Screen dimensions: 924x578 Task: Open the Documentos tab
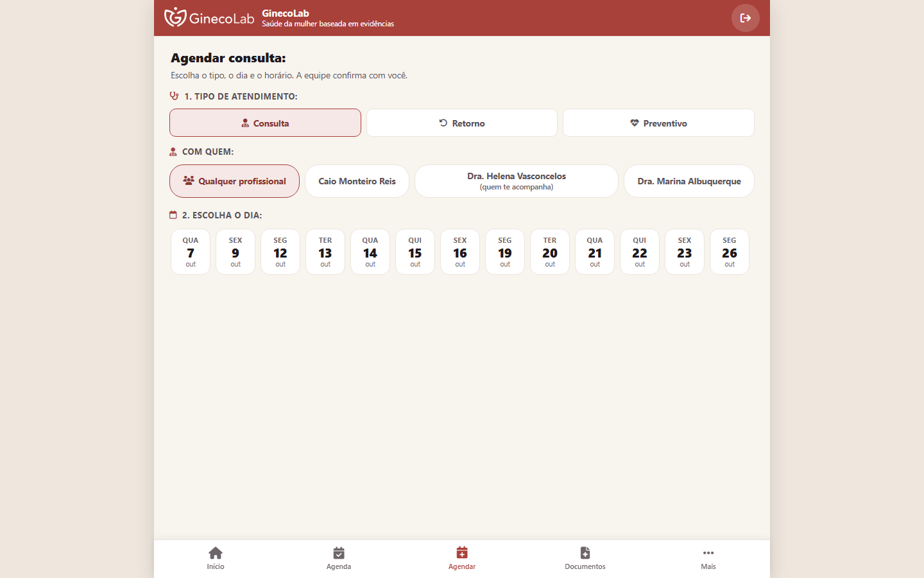tap(585, 558)
